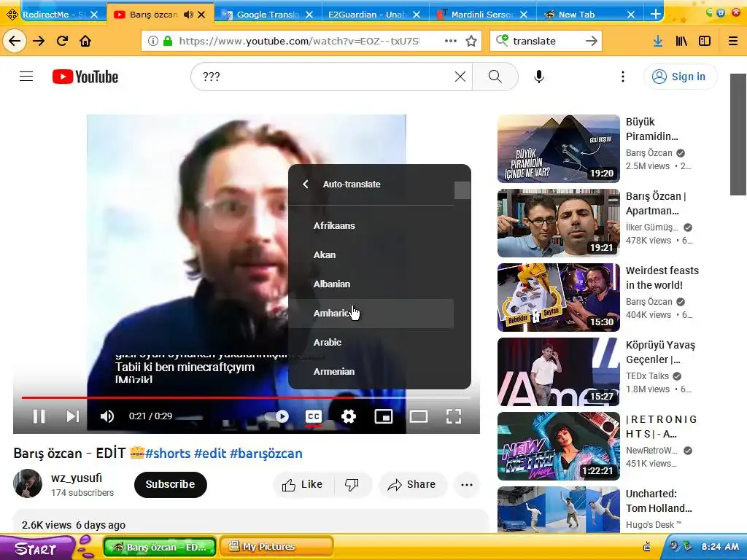Show site information icon
747x560 pixels.
click(x=153, y=41)
